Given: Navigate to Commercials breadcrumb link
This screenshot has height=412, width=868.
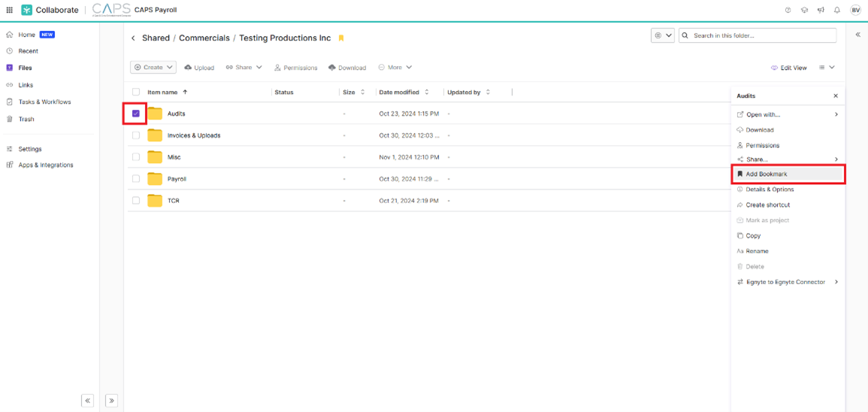Looking at the screenshot, I should click(x=204, y=38).
